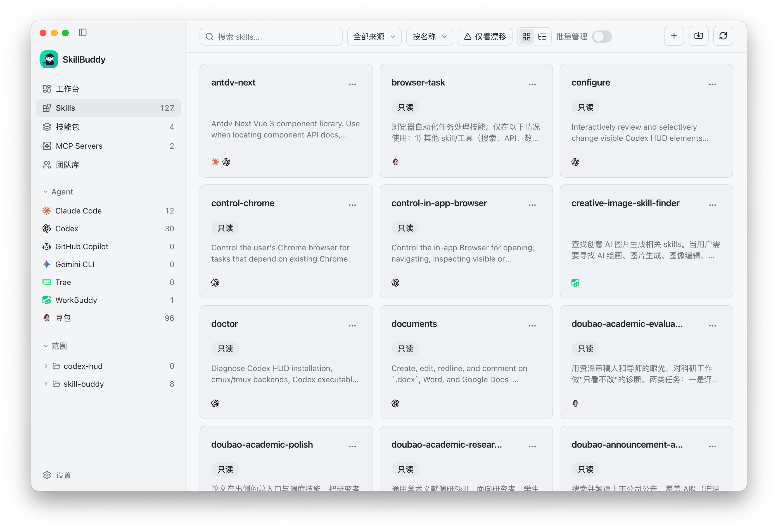Open doubao-academic-polish skill title
The width and height of the screenshot is (778, 532).
coord(262,445)
